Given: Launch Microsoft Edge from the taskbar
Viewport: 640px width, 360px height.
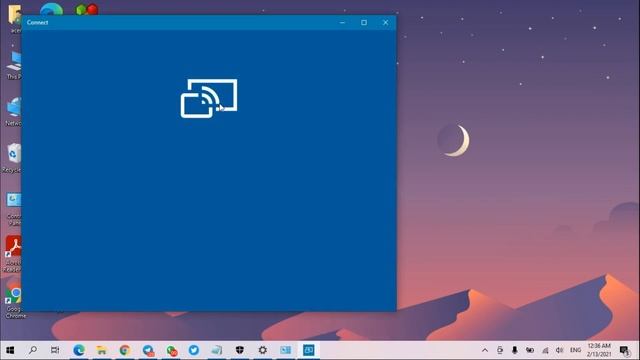Looking at the screenshot, I should pos(79,350).
